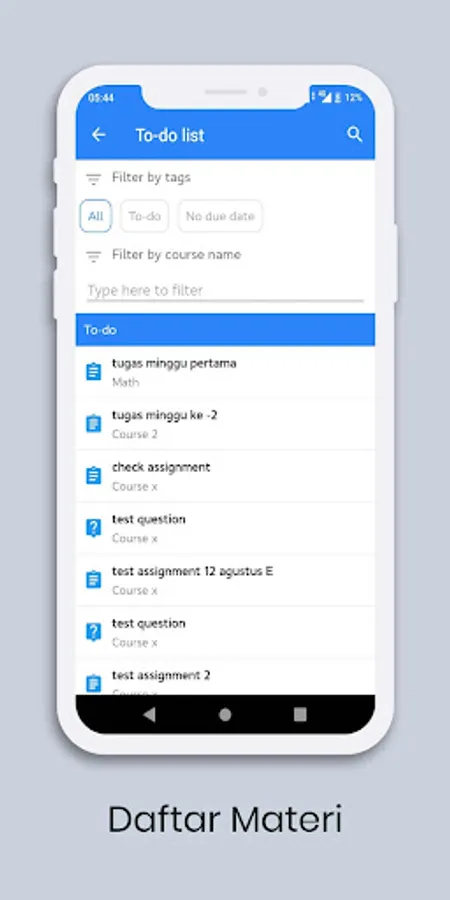
Task: Focus the Type here to filter field
Action: click(x=225, y=290)
